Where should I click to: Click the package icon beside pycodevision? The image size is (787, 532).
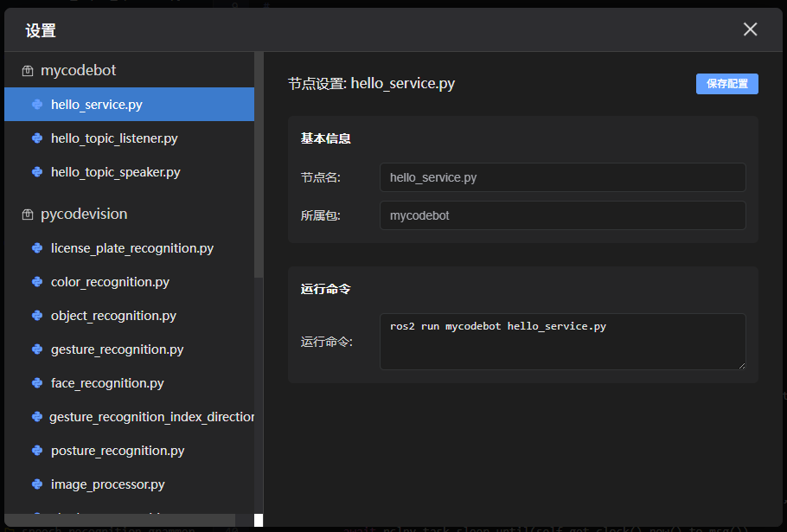point(28,215)
